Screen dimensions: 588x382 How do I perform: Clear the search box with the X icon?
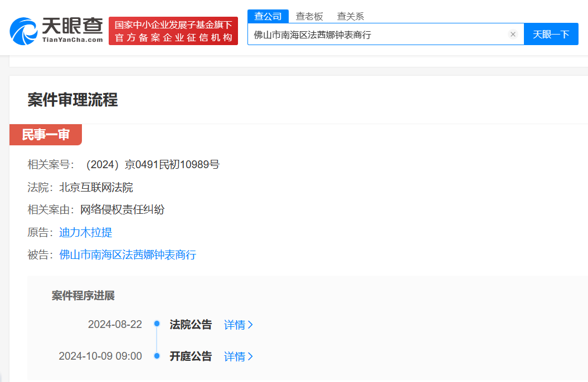pyautogui.click(x=513, y=34)
